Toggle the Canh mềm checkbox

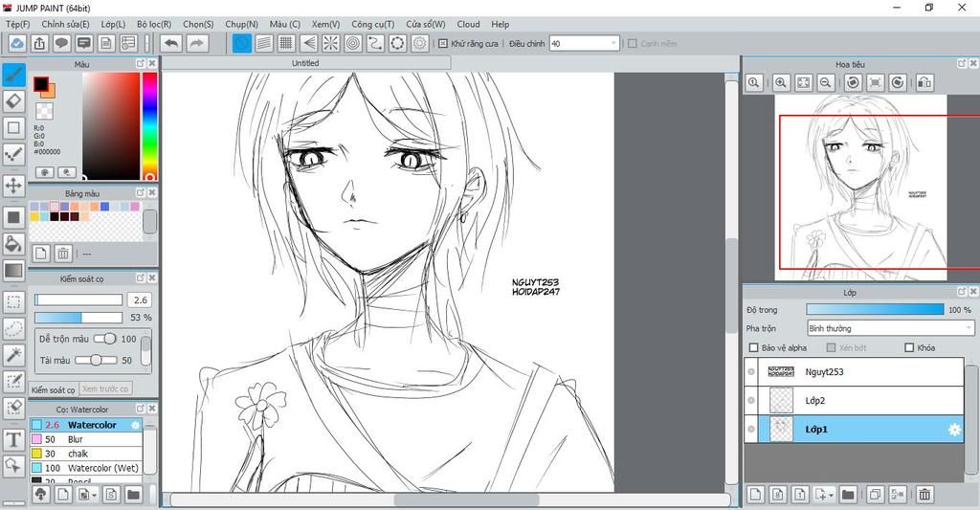pyautogui.click(x=633, y=44)
